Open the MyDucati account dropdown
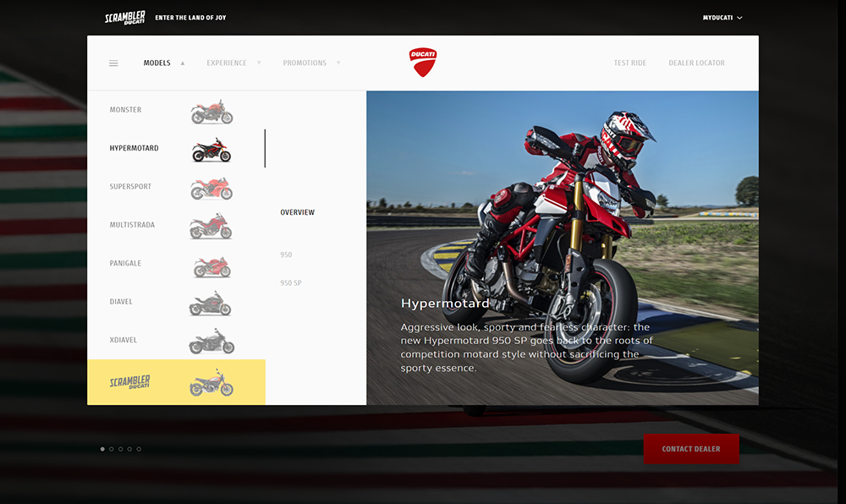The height and width of the screenshot is (504, 846). click(x=722, y=18)
